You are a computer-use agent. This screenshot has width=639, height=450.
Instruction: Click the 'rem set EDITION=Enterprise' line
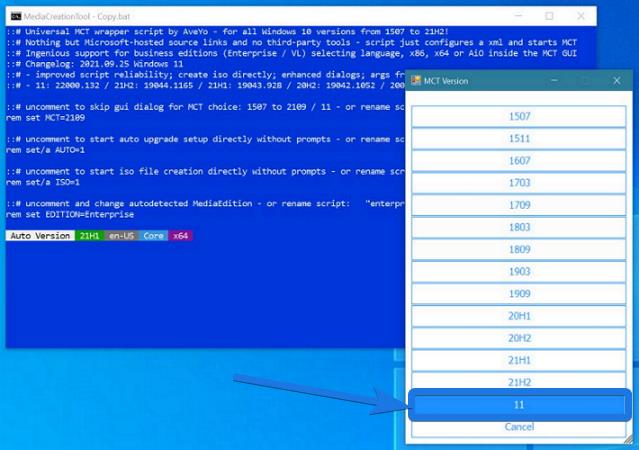click(70, 214)
